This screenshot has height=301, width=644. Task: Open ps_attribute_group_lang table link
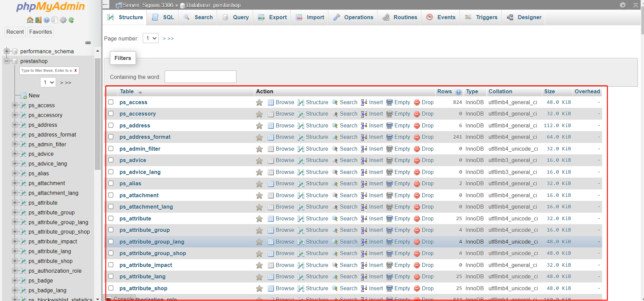click(x=152, y=242)
